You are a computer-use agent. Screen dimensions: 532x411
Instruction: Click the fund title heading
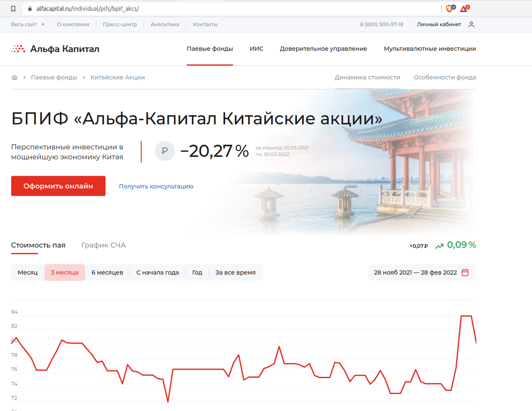coord(197,119)
